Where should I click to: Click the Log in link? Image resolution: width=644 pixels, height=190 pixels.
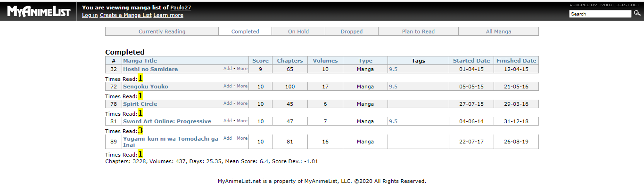(90, 15)
